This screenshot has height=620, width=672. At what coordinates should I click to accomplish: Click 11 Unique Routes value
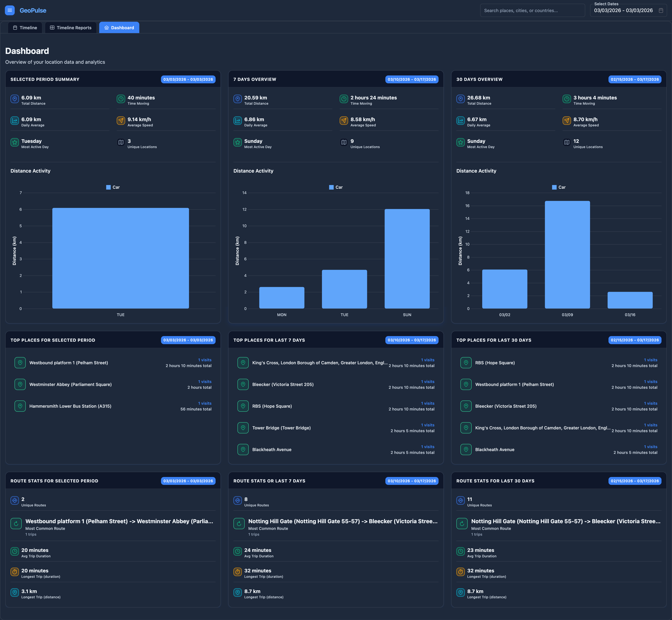[x=470, y=500]
